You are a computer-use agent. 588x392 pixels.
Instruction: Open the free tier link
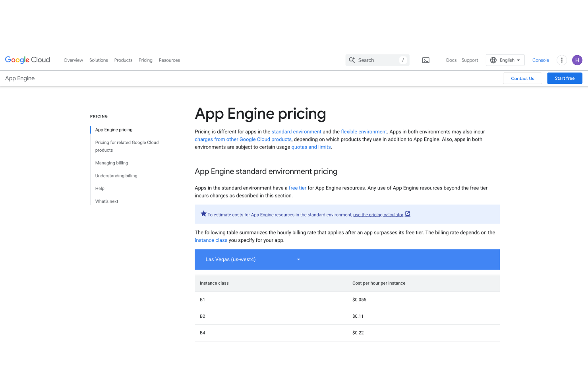click(x=298, y=188)
